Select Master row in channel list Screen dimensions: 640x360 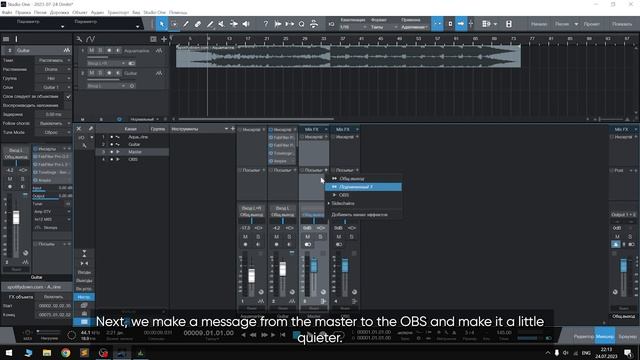[133, 152]
